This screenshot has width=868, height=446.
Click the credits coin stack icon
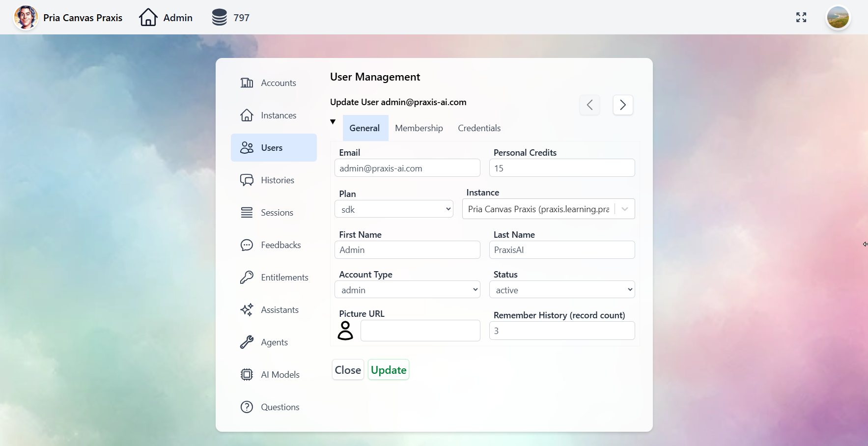coord(219,17)
